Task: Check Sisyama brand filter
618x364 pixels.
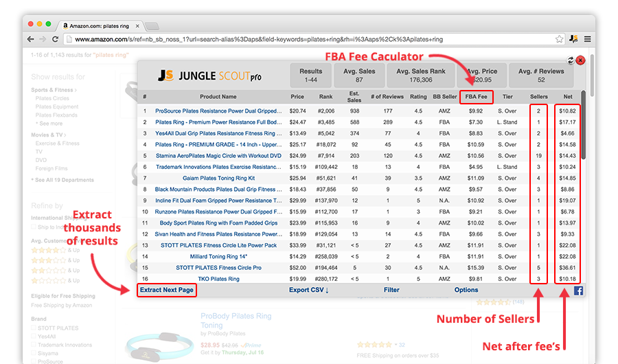Action: tap(34, 353)
